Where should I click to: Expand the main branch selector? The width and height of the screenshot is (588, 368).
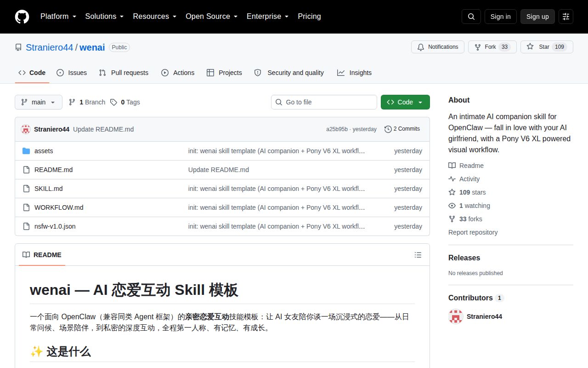[x=39, y=102]
